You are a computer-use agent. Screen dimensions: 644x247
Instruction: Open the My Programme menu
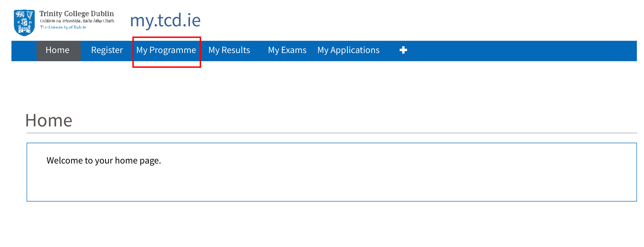[x=166, y=50]
